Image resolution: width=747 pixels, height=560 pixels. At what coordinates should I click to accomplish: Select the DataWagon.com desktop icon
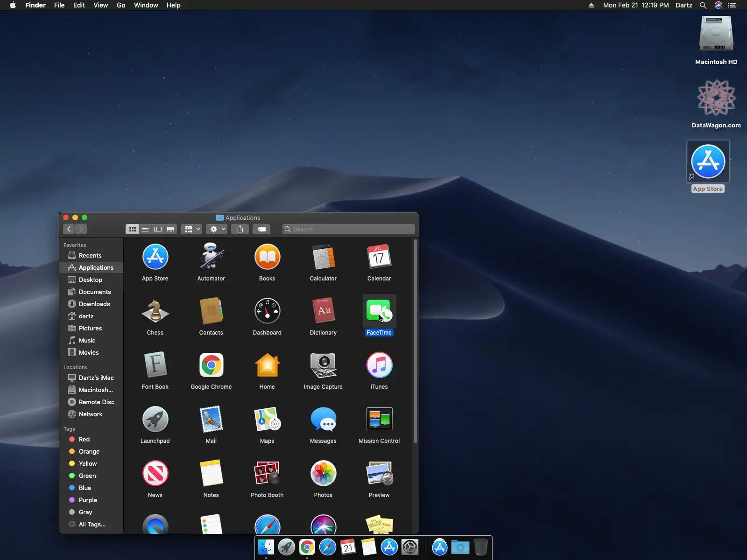[716, 97]
